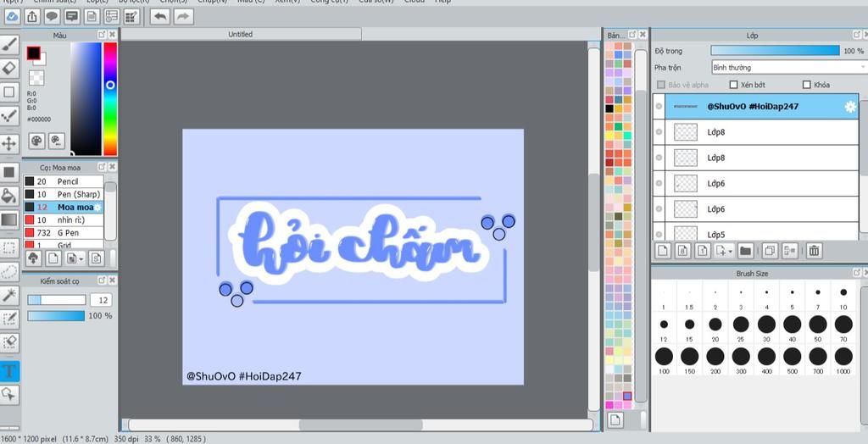
Task: Select the Pencil brush
Action: [63, 181]
